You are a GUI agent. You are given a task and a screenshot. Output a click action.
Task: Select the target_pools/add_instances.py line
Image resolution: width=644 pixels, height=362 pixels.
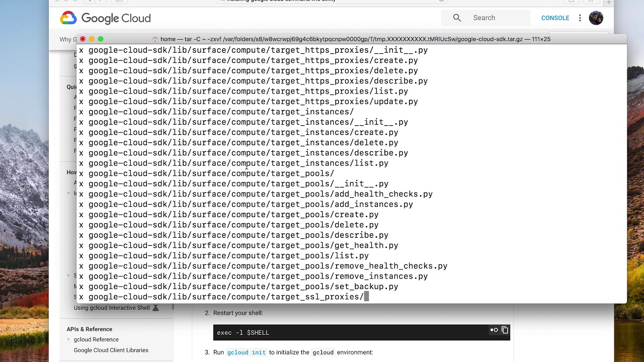pyautogui.click(x=246, y=204)
